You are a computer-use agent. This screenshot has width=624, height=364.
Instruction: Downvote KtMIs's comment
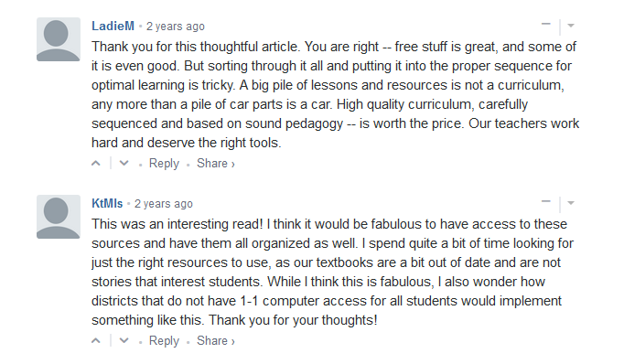click(x=124, y=340)
